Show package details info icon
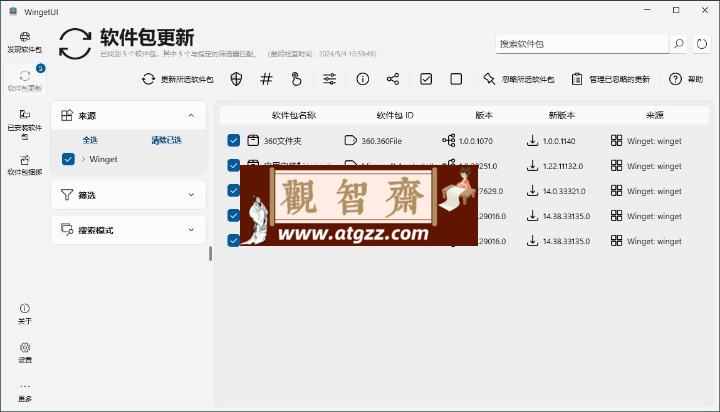 tap(363, 79)
